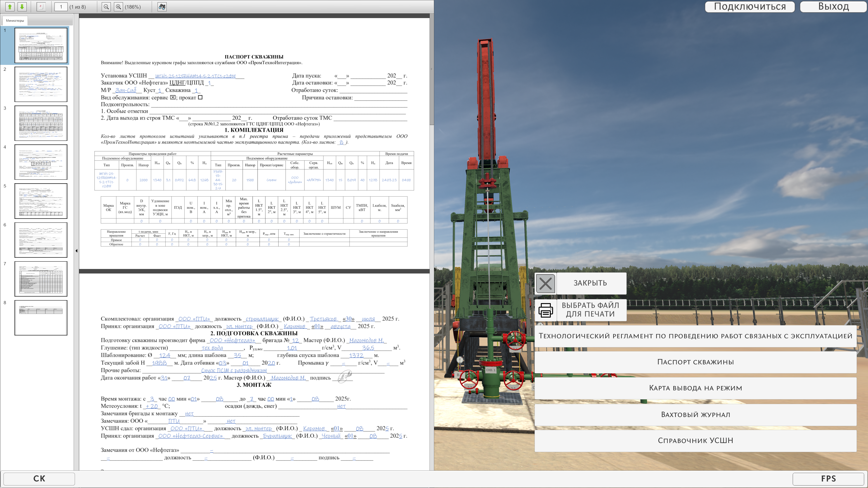Toggle the checked 'сервис' checkbox
Image resolution: width=868 pixels, height=488 pixels.
173,97
